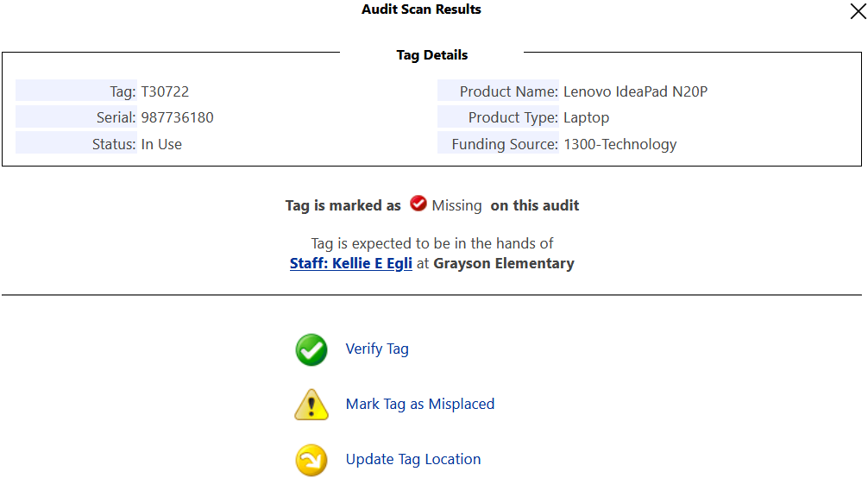Open the Verify Tag link

point(377,349)
